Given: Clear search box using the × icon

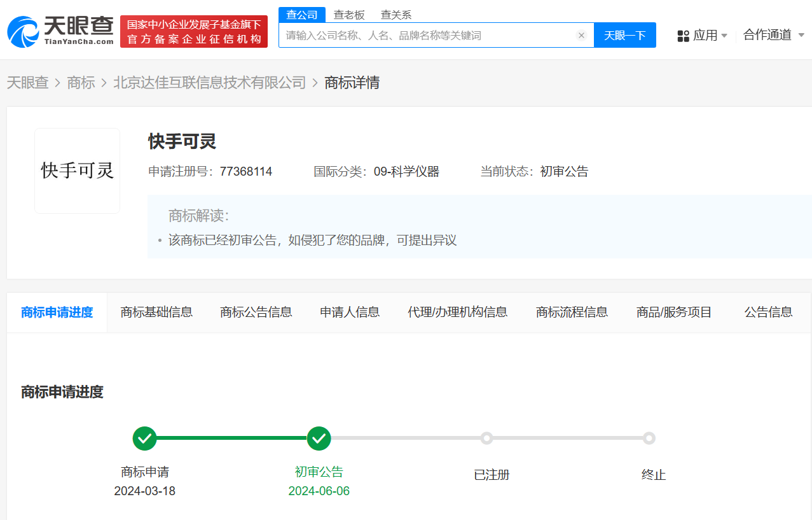Looking at the screenshot, I should tap(581, 36).
